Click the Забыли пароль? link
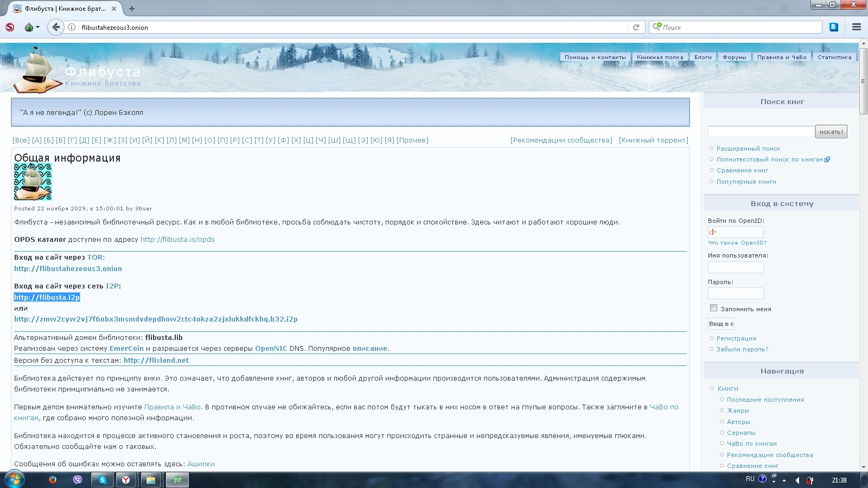868x488 pixels. (742, 349)
